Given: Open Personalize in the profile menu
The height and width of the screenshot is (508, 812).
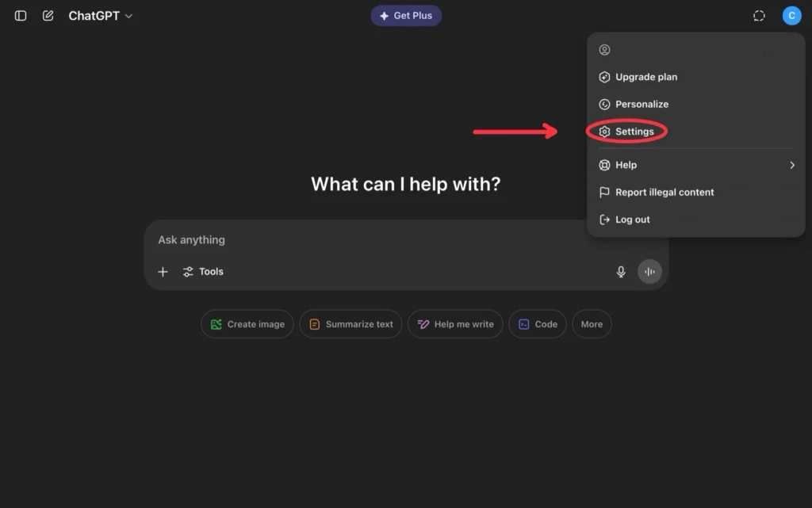Looking at the screenshot, I should (695, 104).
